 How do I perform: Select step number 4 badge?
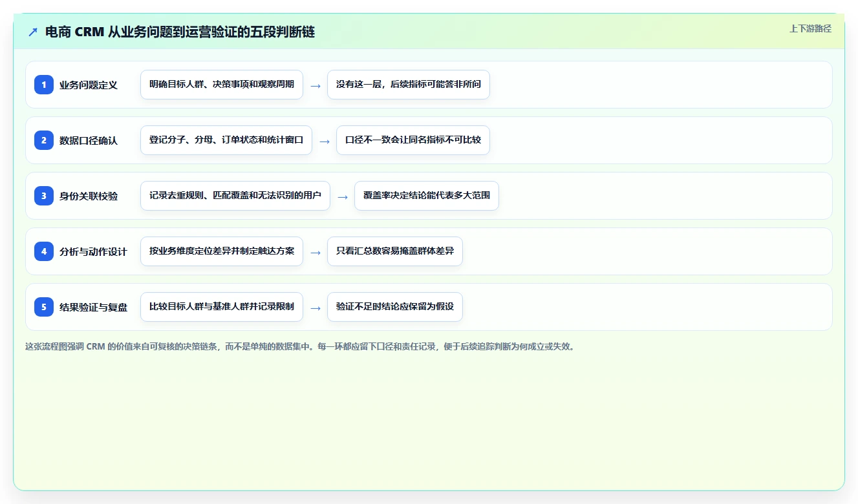(44, 251)
